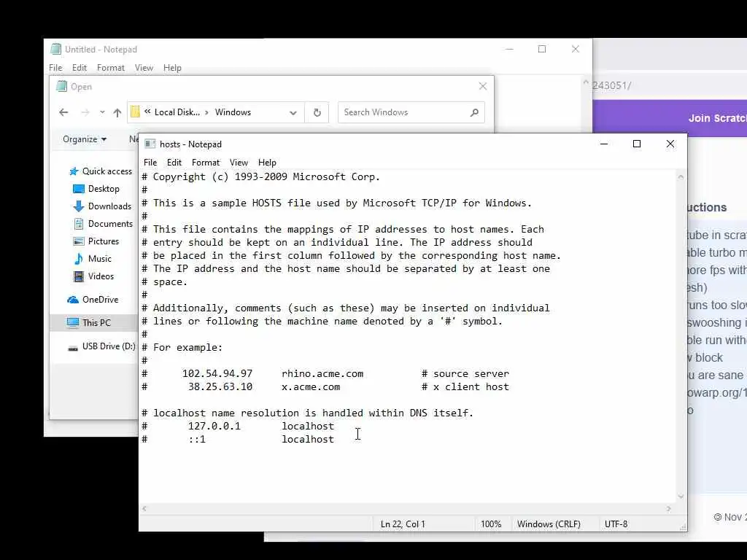Maximize the hosts Notepad window
This screenshot has width=747, height=560.
coord(636,144)
